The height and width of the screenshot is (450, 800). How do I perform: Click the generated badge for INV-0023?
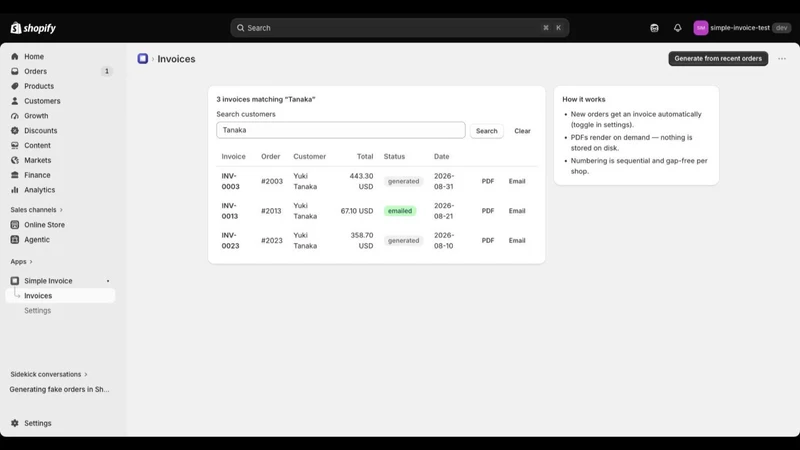[x=404, y=240]
